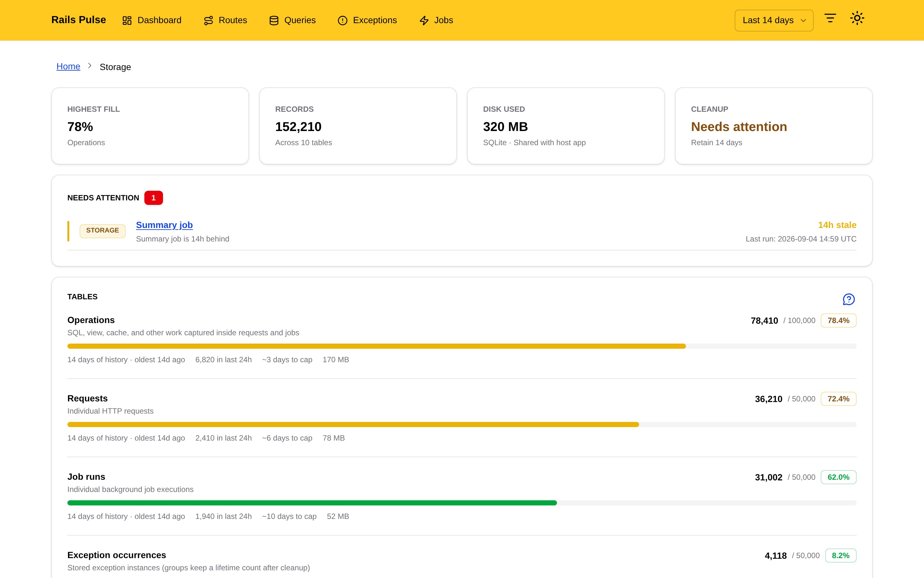Click the Requests fill progress bar
924x578 pixels.
click(x=462, y=425)
